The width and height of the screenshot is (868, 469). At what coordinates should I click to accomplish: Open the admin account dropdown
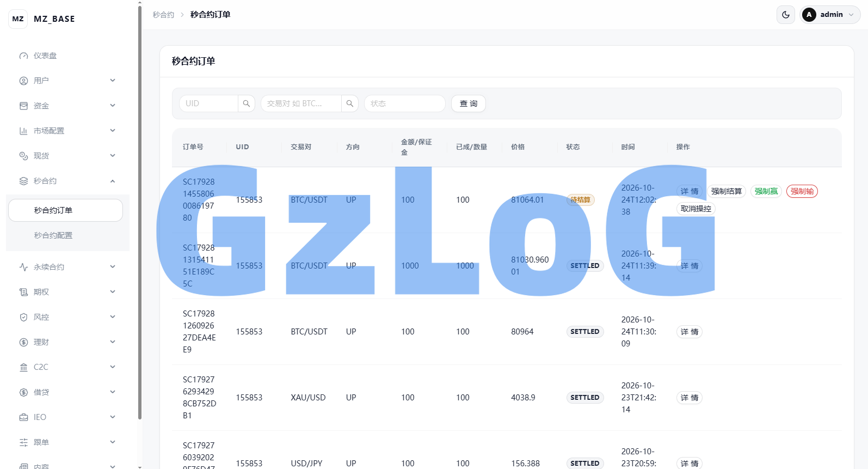click(830, 15)
